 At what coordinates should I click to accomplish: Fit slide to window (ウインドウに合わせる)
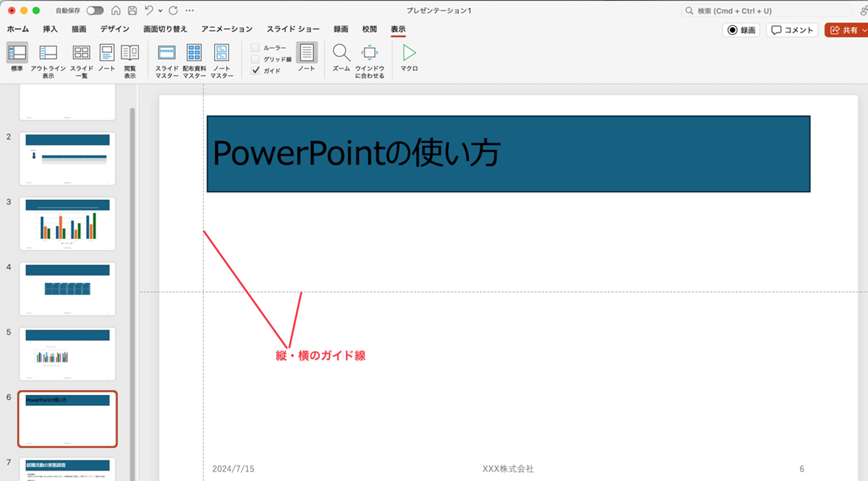click(x=370, y=61)
